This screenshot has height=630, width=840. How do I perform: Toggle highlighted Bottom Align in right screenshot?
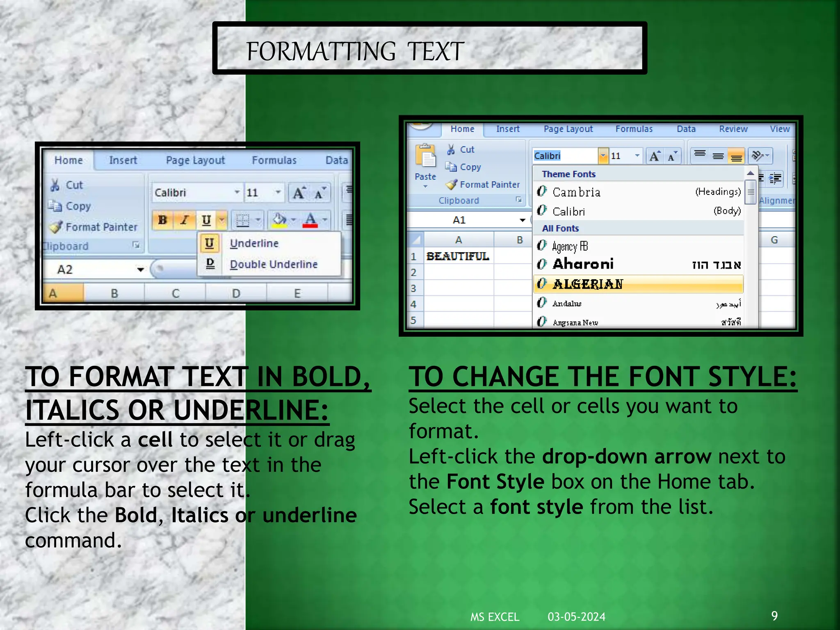[x=736, y=156]
